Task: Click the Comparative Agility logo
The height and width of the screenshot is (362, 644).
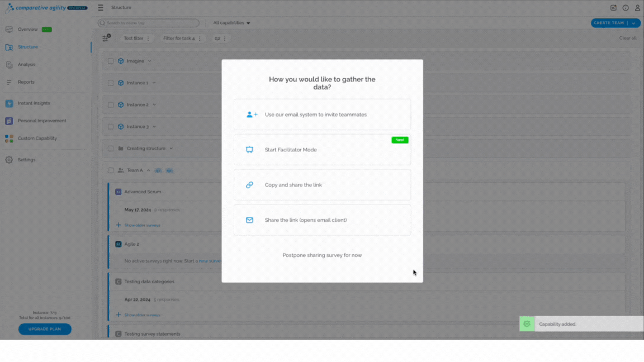Action: (46, 7)
